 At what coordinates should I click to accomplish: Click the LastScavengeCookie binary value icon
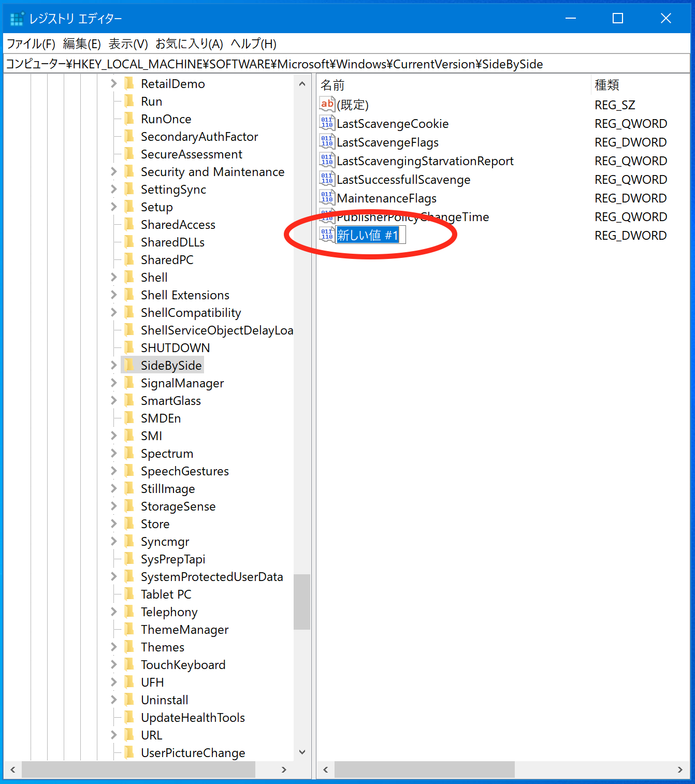tap(327, 123)
